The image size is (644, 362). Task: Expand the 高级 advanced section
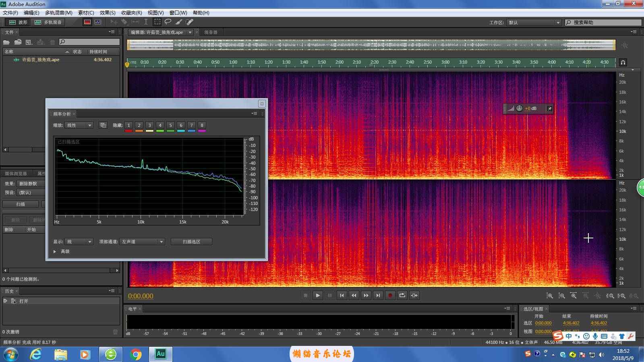point(55,252)
